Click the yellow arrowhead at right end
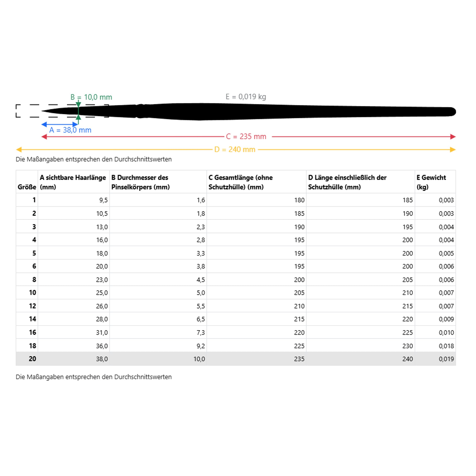 coord(453,150)
